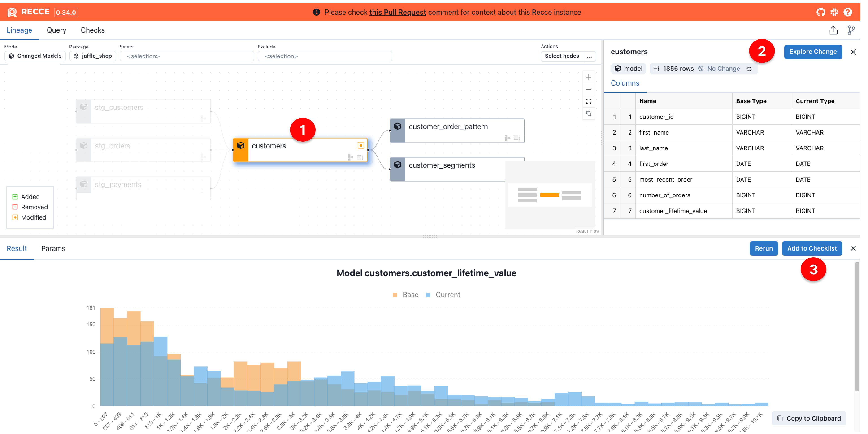This screenshot has height=434, width=868.
Task: Copy lineage graph image icon
Action: pos(588,114)
